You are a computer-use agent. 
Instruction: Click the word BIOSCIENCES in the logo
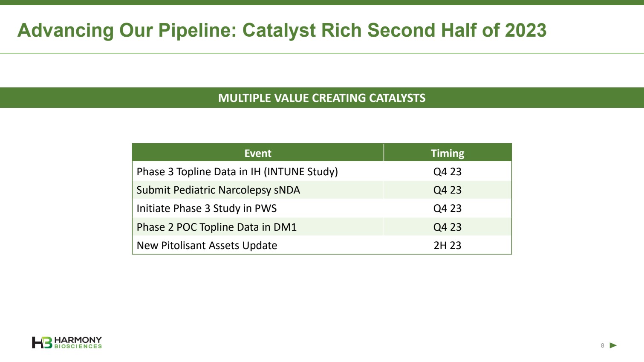click(78, 347)
